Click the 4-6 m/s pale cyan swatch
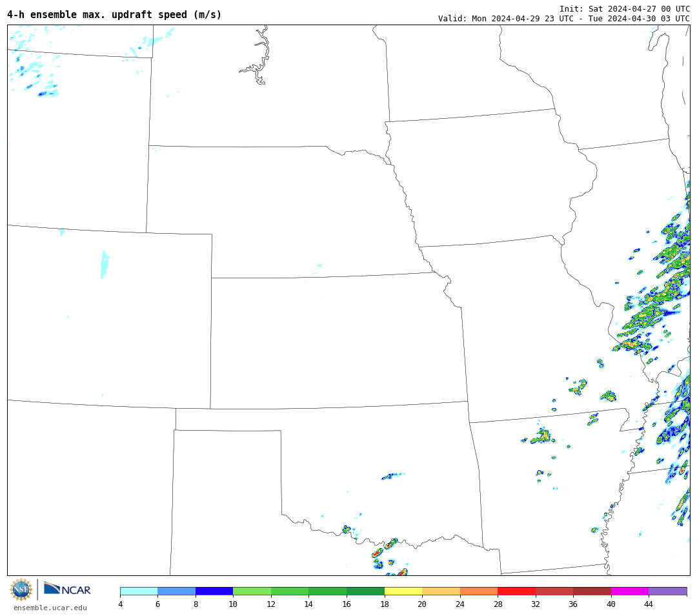The width and height of the screenshot is (697, 616). pos(139,591)
